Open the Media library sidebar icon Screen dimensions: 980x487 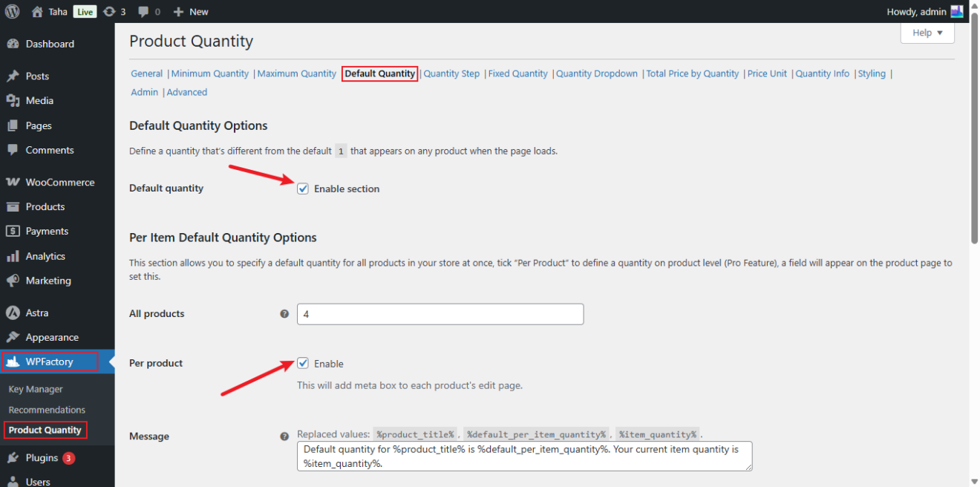pyautogui.click(x=34, y=100)
